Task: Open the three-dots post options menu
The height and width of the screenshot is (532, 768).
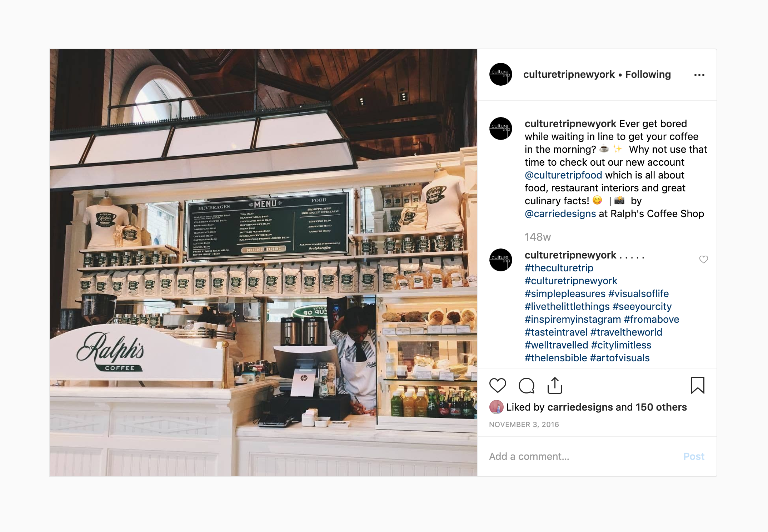Action: pyautogui.click(x=699, y=75)
